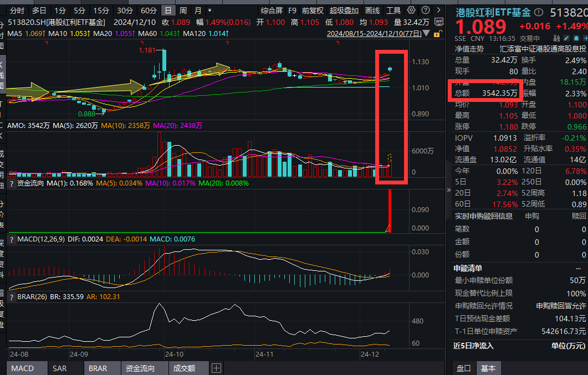The width and height of the screenshot is (588, 375).
Task: Collapse the right quote panel with chevron
Action: tap(449, 190)
